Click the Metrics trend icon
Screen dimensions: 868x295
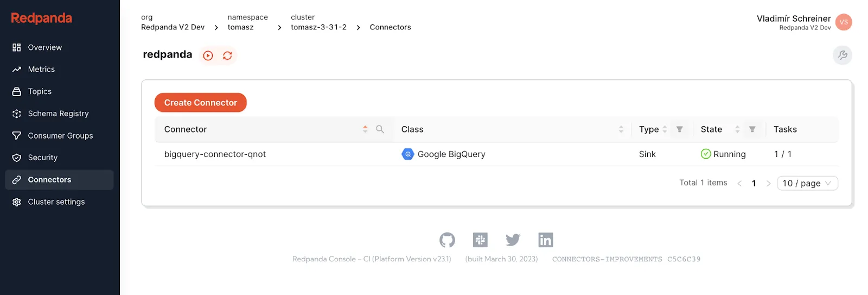(17, 70)
